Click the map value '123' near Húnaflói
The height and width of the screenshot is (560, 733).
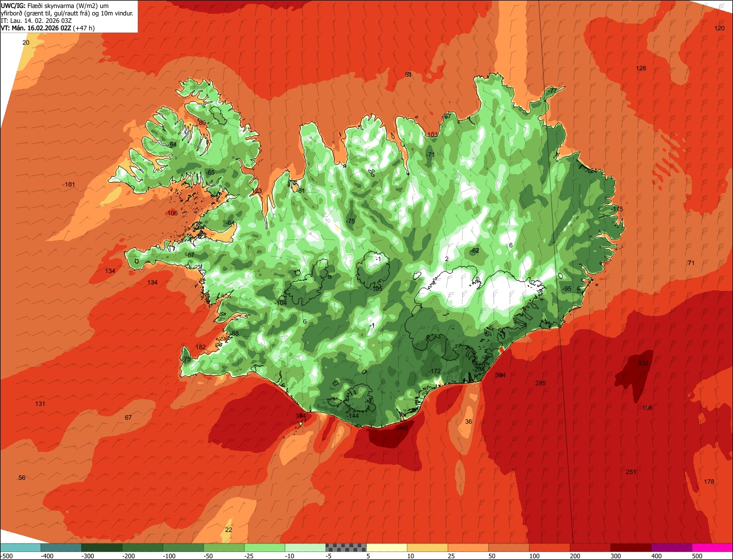(x=257, y=191)
